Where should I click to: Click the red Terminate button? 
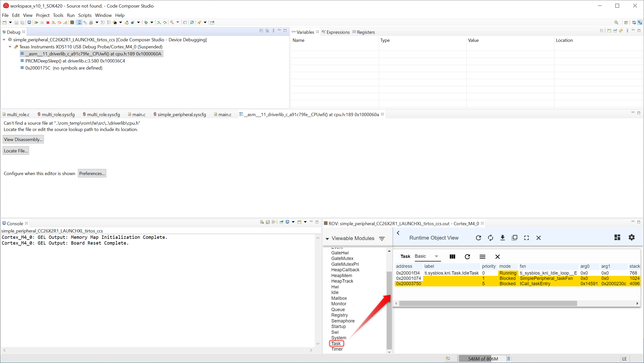point(48,22)
